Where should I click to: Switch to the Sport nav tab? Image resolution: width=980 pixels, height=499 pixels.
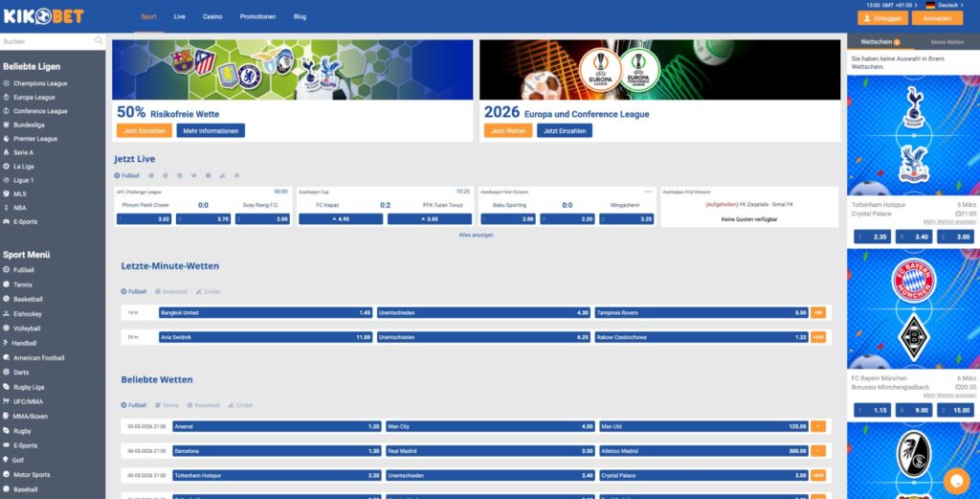[148, 17]
